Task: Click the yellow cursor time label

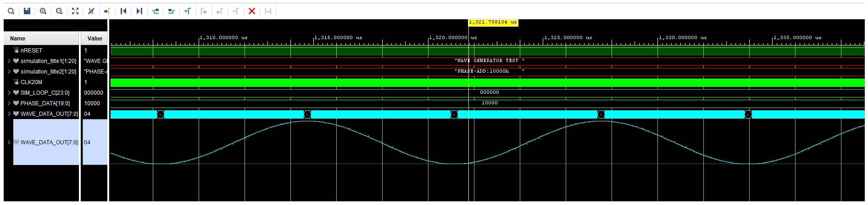Action: click(493, 22)
